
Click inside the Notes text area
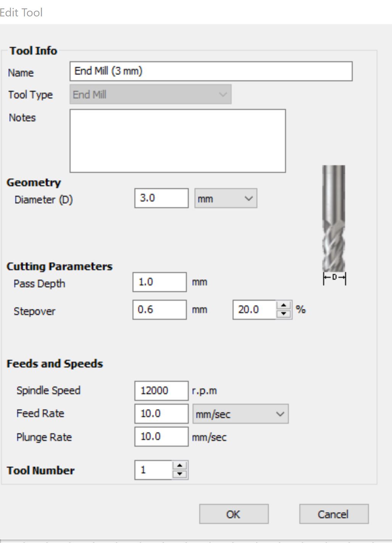tap(177, 141)
